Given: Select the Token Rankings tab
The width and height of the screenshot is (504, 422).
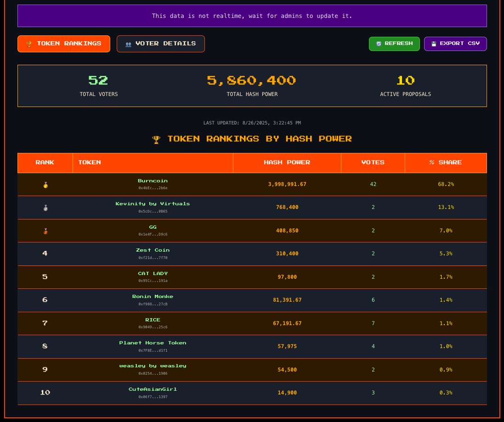Looking at the screenshot, I should [x=64, y=44].
